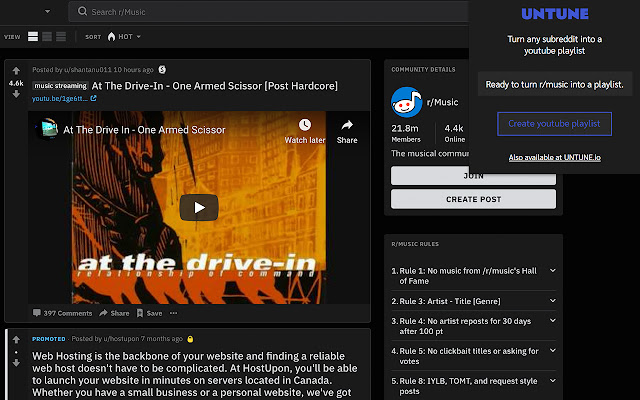Click the music streaming flair tag
640x400 pixels.
coord(60,86)
